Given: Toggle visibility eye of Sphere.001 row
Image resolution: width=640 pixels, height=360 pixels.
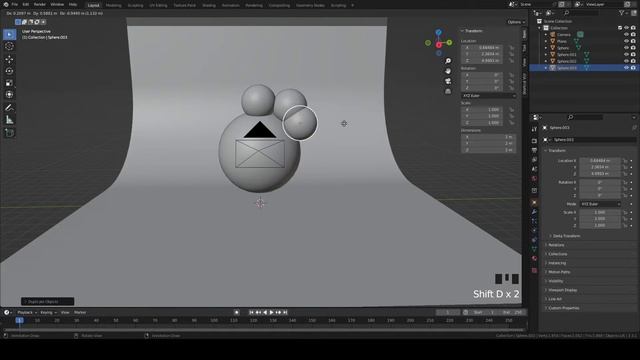Looking at the screenshot, I should point(626,54).
